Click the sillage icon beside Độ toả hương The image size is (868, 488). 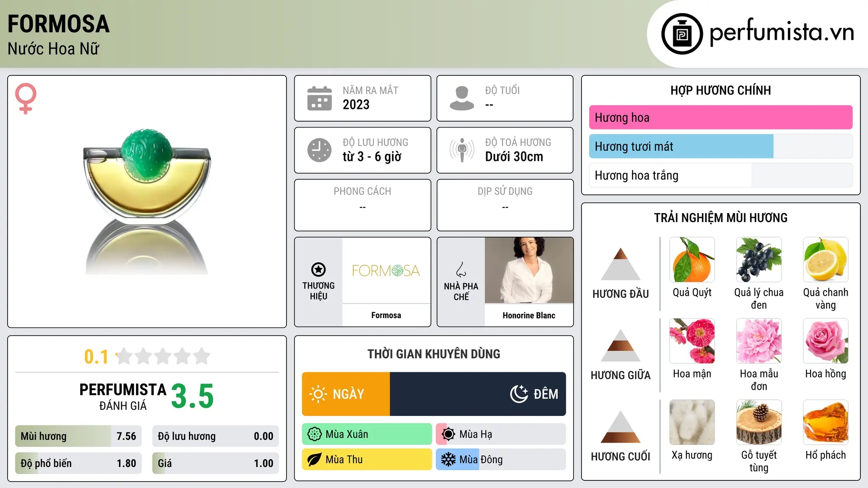(x=462, y=150)
